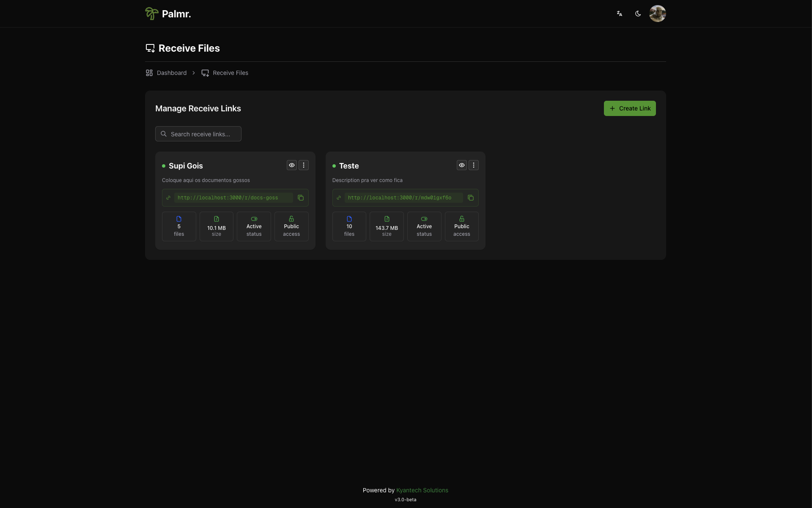Open three-dot menu on Supi Gois card
The image size is (812, 508).
click(x=304, y=165)
